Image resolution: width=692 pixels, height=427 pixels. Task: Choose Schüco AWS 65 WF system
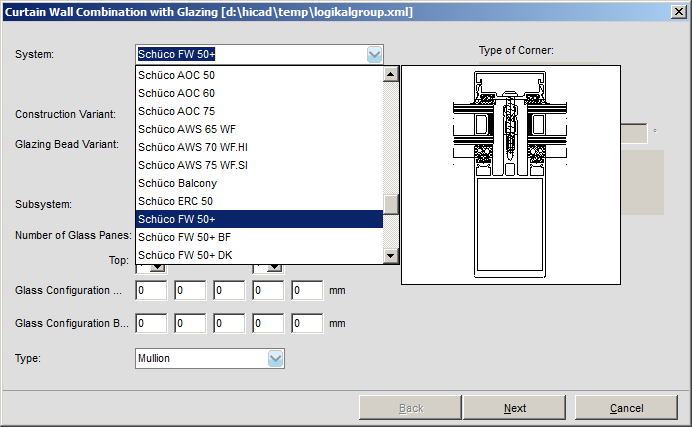[x=259, y=129]
